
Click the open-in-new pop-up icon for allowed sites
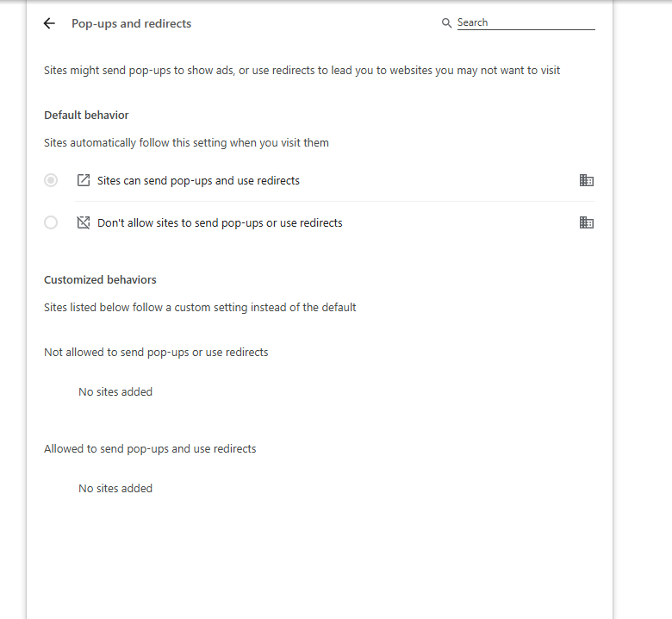[84, 180]
